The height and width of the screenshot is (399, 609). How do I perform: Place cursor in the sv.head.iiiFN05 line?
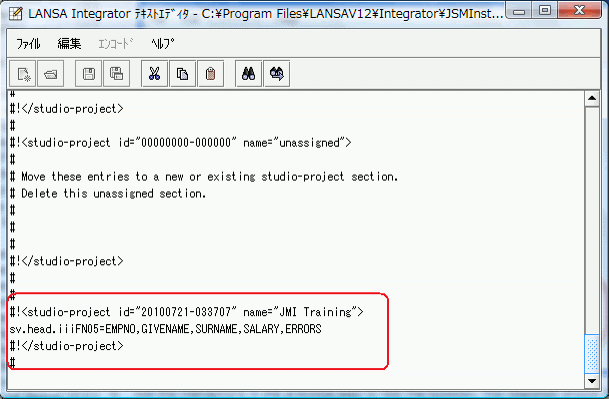(165, 329)
